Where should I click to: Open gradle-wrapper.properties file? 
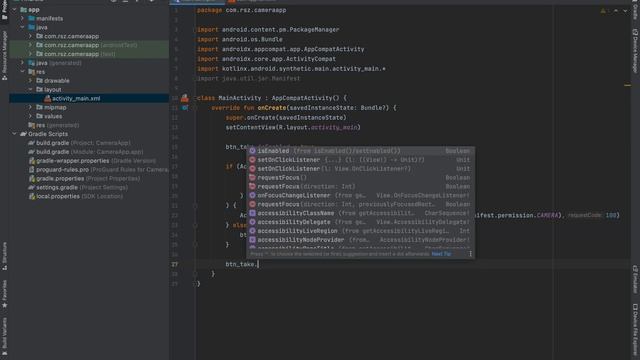[x=91, y=161]
